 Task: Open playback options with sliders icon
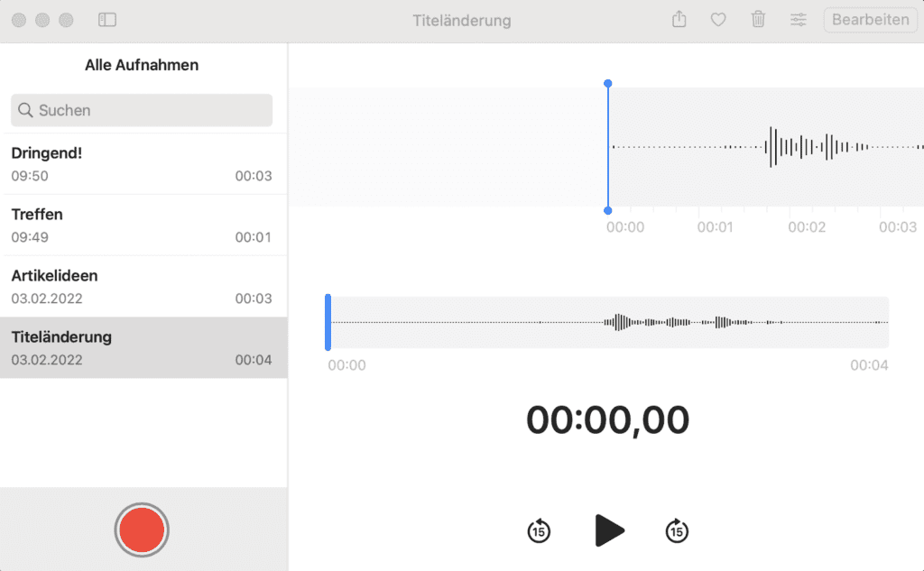(798, 19)
